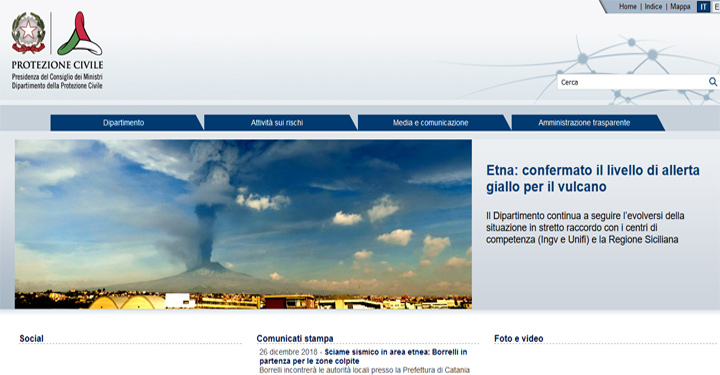Open the Etna allerta giallo headline
Viewport: 720px width, 375px height.
point(593,179)
